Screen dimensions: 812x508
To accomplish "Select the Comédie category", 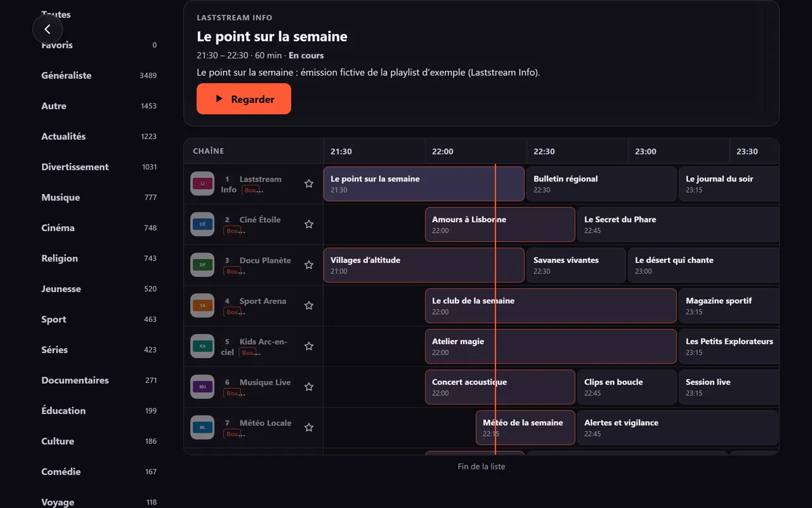I will click(99, 472).
